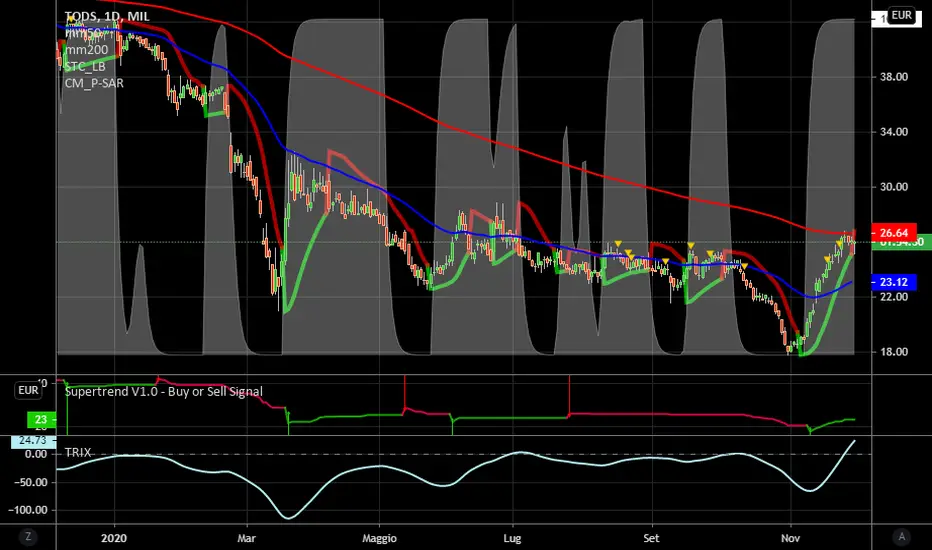Click the yellow triangle marker near Set
932x550 pixels.
coord(665,262)
